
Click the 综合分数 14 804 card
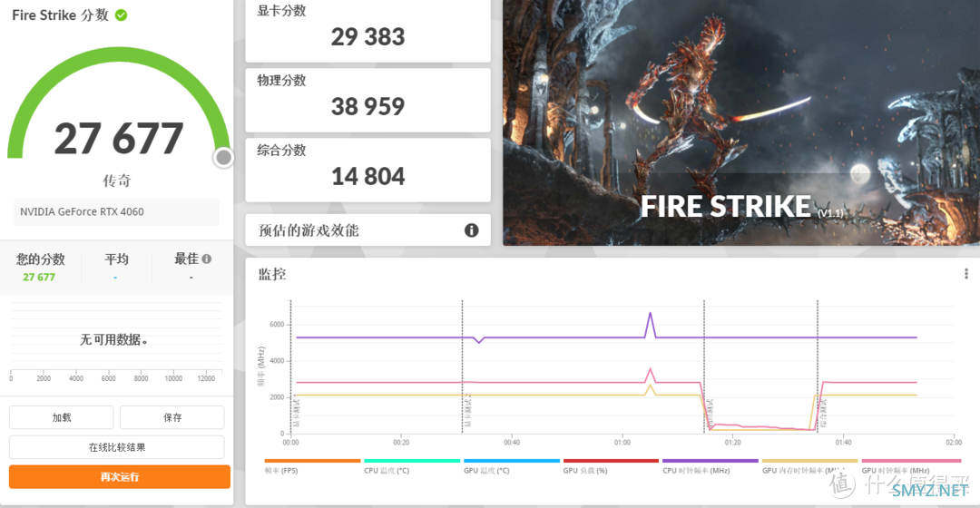[x=367, y=170]
